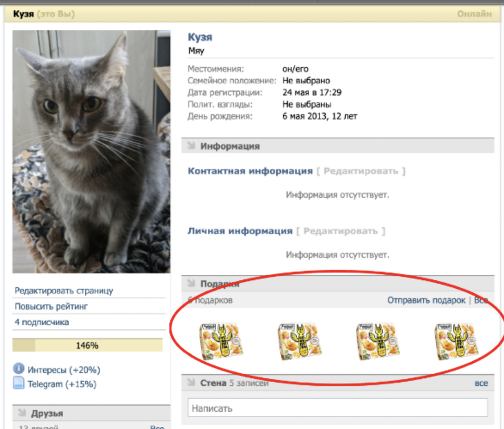Click the Отправить подарок link
This screenshot has height=429, width=504.
(x=426, y=300)
